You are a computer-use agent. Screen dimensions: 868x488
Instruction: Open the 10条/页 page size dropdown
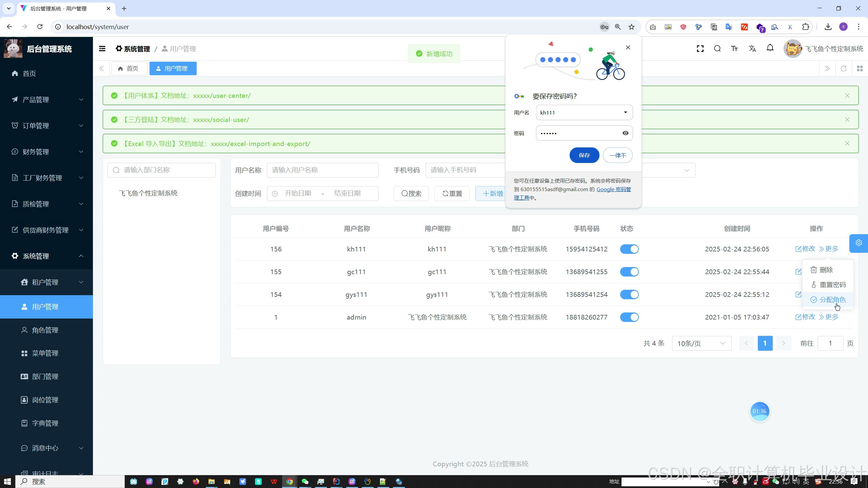point(701,343)
